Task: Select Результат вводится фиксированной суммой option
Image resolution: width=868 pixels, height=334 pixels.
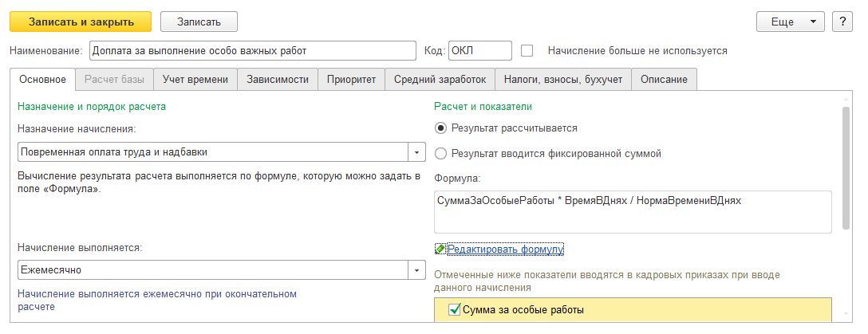Action: pos(440,154)
